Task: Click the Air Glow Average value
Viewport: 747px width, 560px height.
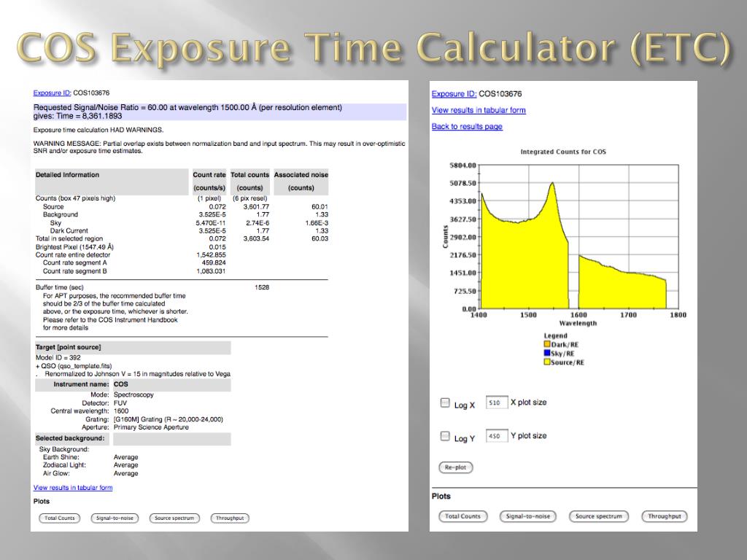Action: [125, 473]
